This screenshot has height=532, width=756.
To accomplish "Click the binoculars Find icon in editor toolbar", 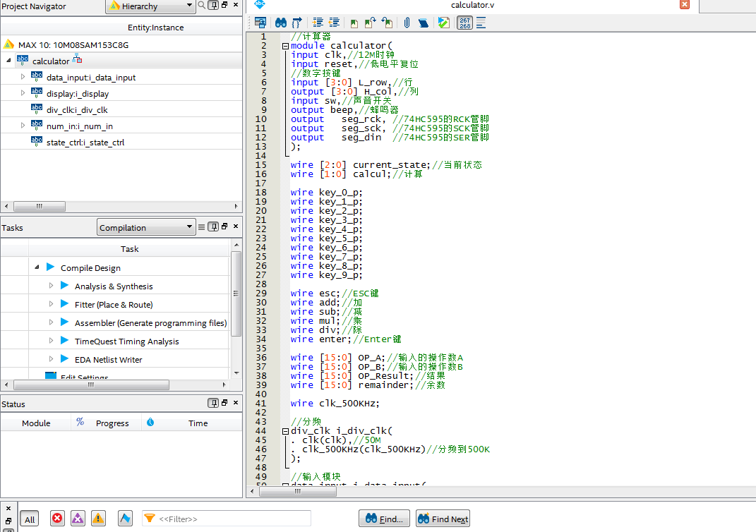I will pos(280,23).
